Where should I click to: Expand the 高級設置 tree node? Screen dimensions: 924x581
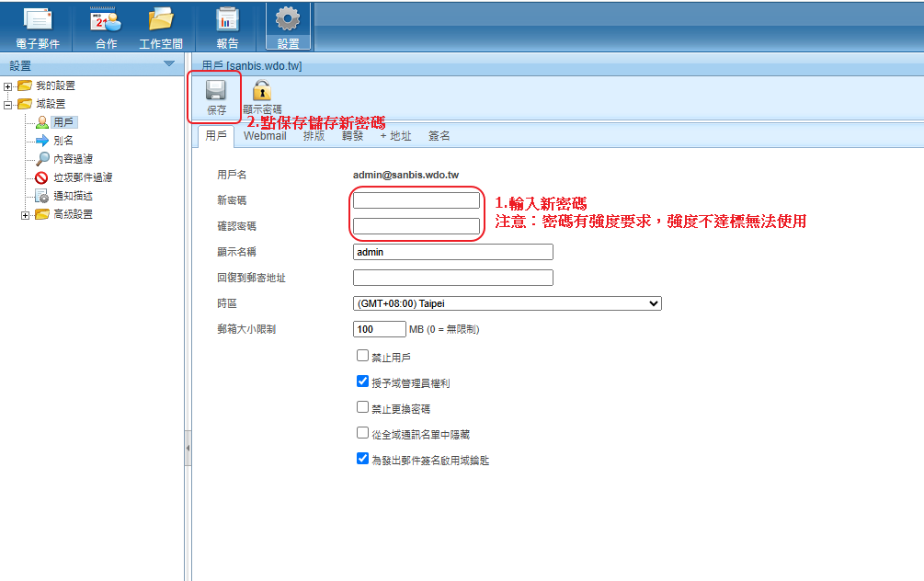pos(25,214)
